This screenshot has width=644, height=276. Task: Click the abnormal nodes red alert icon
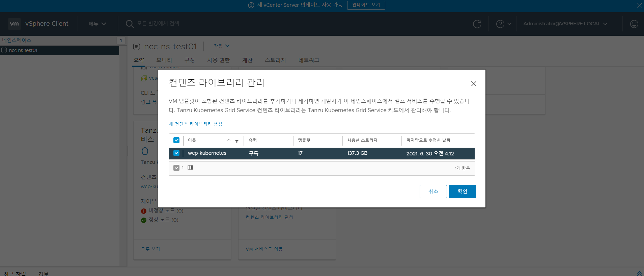coord(144,211)
